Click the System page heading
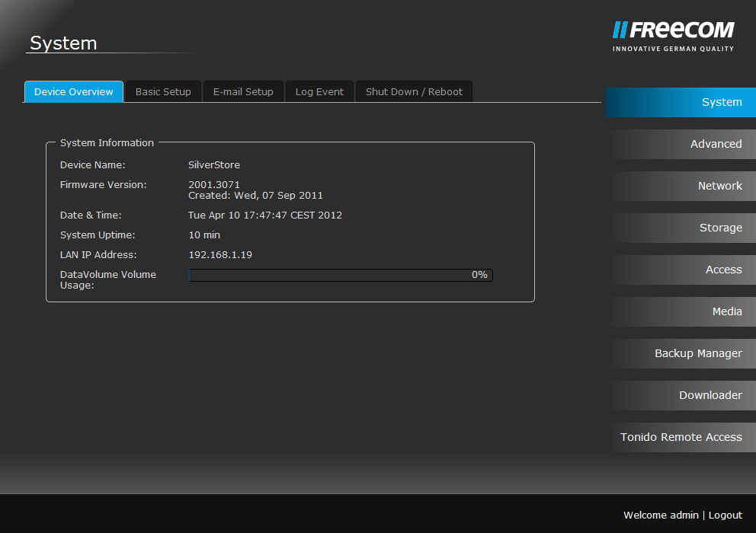756x533 pixels. pyautogui.click(x=63, y=43)
